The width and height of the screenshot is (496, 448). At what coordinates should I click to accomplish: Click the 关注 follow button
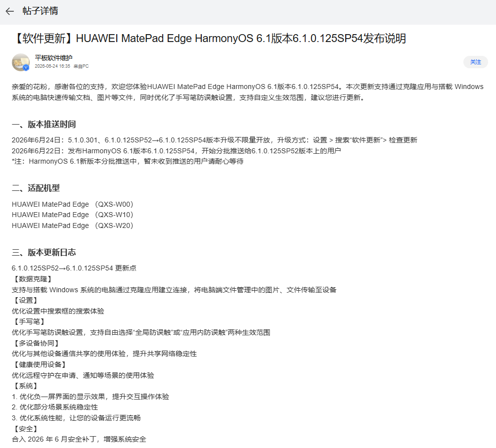tap(475, 62)
